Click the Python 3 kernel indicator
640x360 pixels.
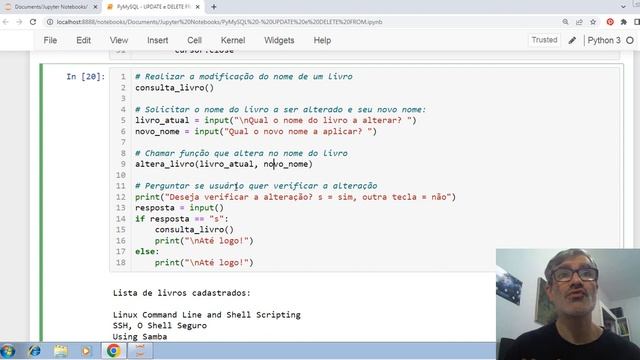tap(604, 40)
